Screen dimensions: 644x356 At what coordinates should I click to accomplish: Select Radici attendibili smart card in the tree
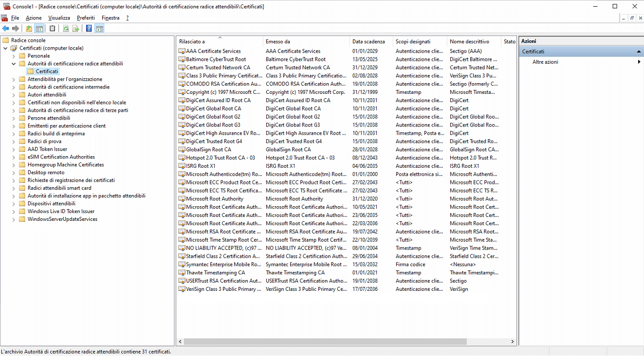coord(59,188)
